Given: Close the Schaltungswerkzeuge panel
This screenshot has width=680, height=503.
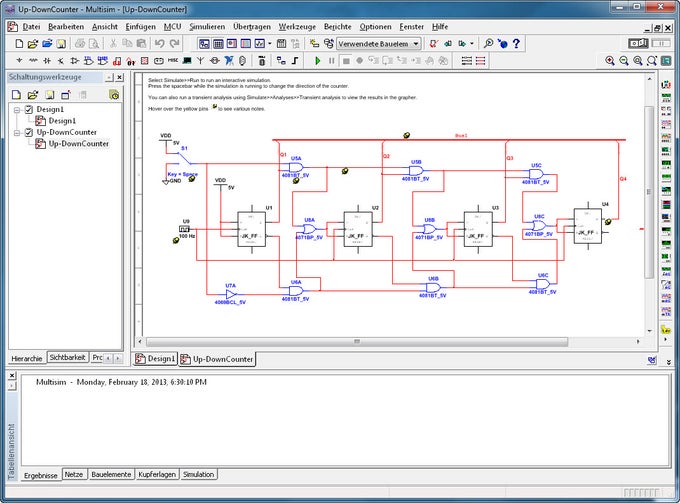Looking at the screenshot, I should (x=120, y=77).
